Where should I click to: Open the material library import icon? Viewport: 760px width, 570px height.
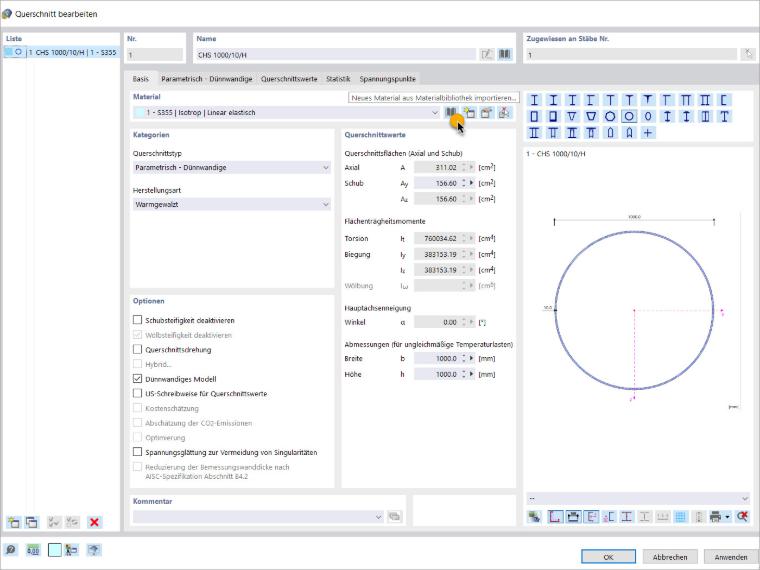tap(451, 112)
